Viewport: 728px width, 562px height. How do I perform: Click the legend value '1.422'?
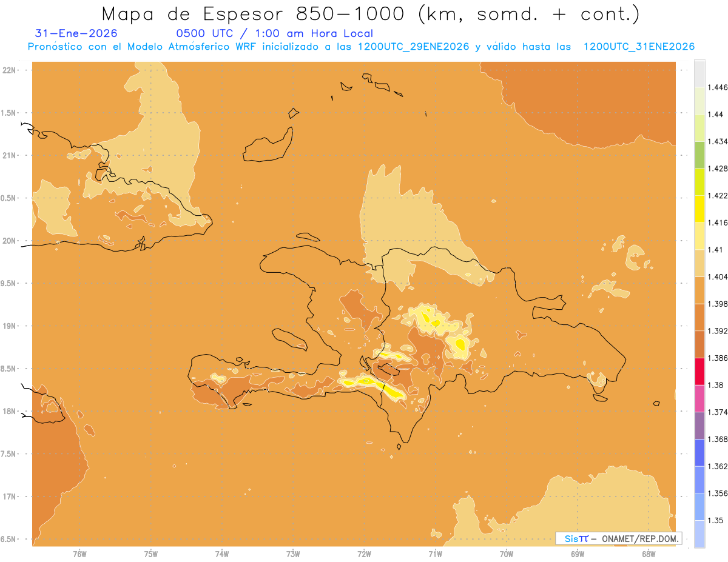718,196
